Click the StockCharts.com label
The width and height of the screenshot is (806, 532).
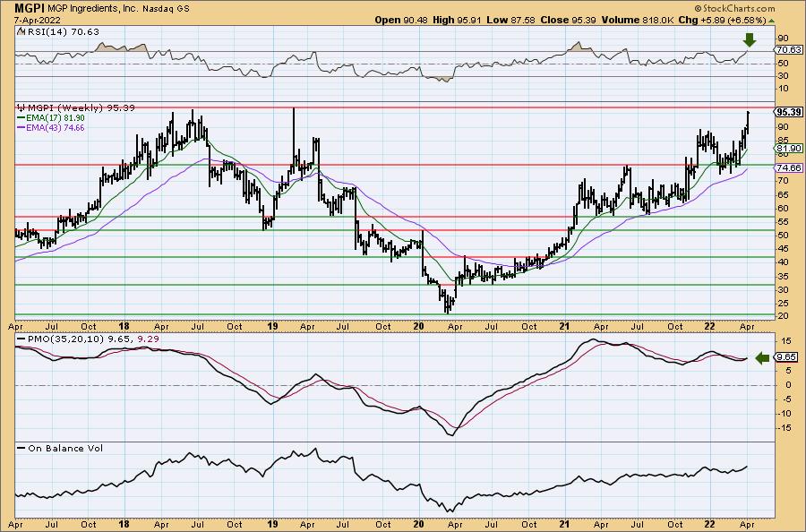[x=734, y=8]
